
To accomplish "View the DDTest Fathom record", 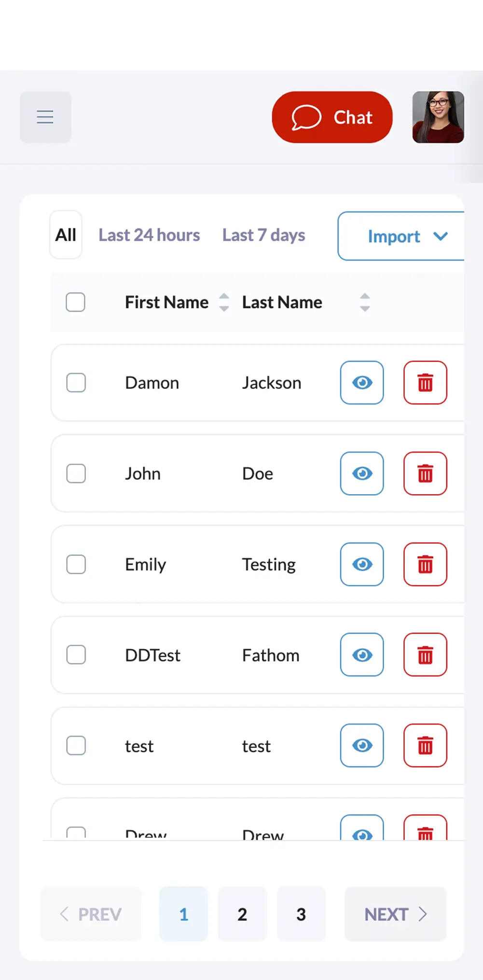I will tap(362, 655).
